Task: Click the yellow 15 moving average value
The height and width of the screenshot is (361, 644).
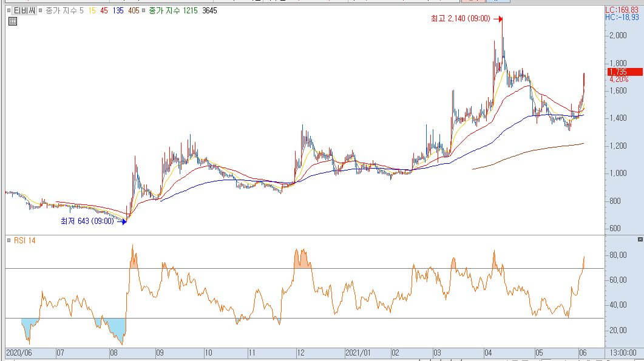Action: [x=92, y=11]
